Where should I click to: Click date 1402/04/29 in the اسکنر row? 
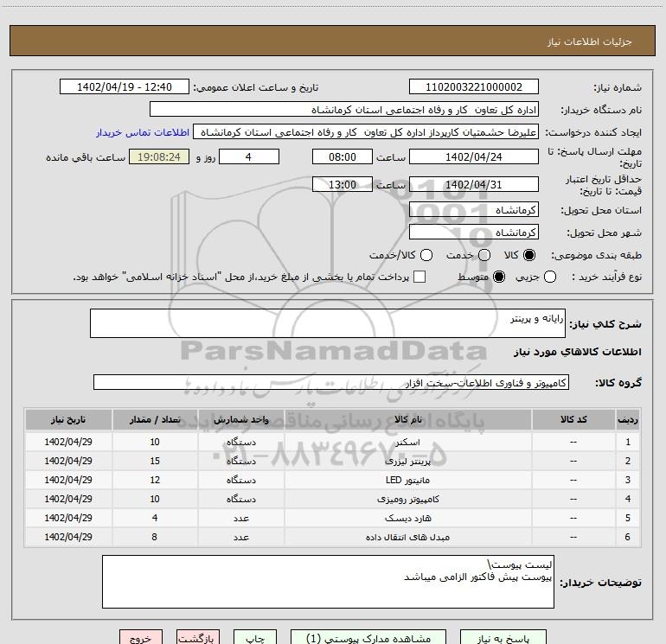coord(68,442)
